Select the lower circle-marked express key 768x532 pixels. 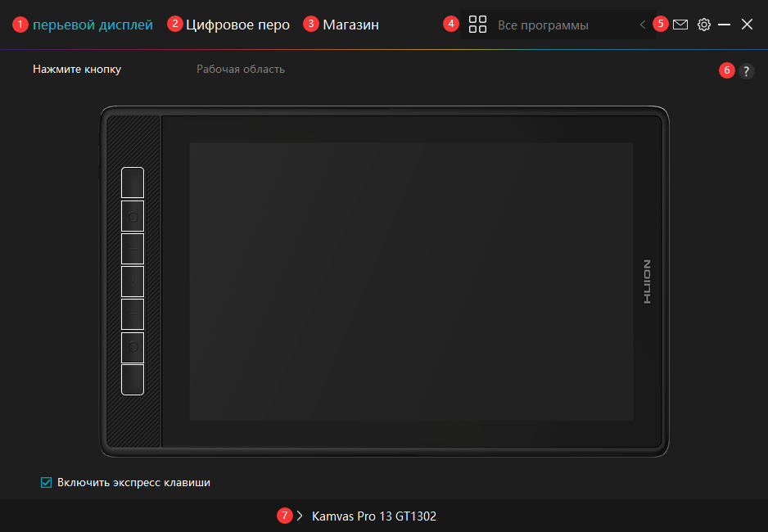pos(133,347)
